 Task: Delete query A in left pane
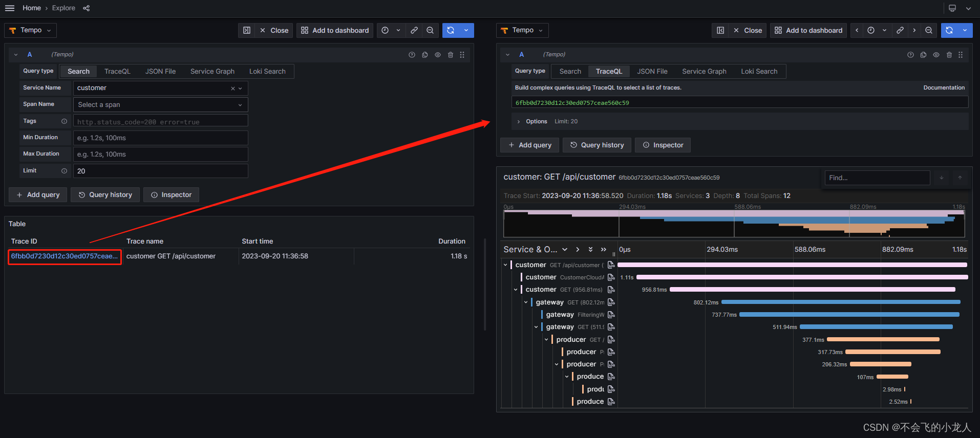click(x=451, y=55)
